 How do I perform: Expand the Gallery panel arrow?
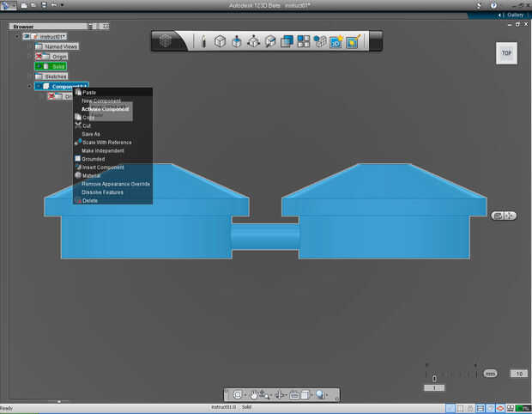(499, 15)
